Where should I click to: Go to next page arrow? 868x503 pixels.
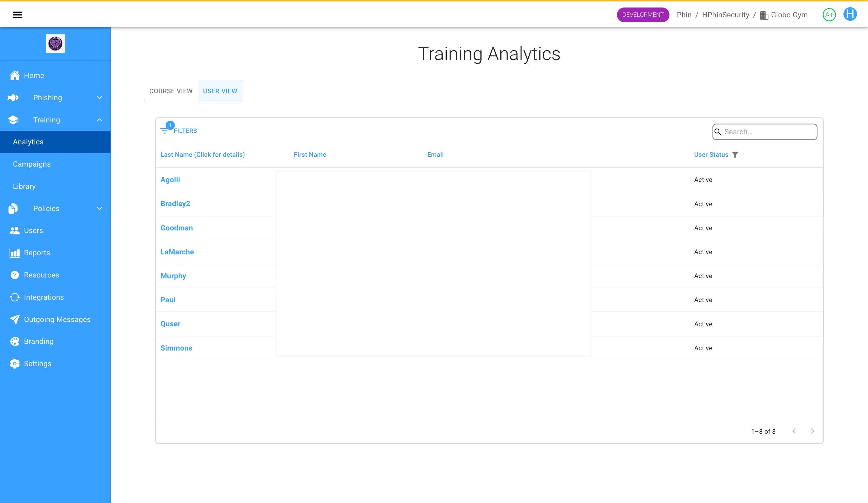[812, 431]
